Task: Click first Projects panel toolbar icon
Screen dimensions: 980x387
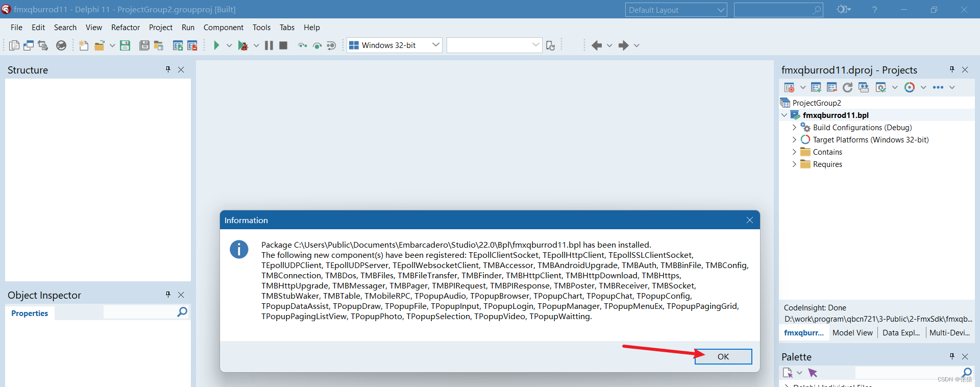Action: pyautogui.click(x=789, y=87)
